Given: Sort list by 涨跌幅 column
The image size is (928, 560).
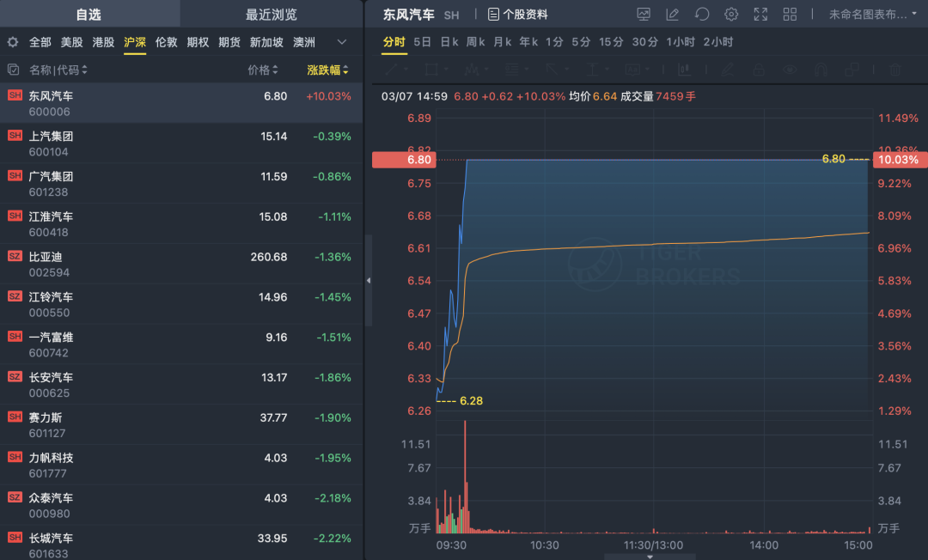Looking at the screenshot, I should point(328,70).
